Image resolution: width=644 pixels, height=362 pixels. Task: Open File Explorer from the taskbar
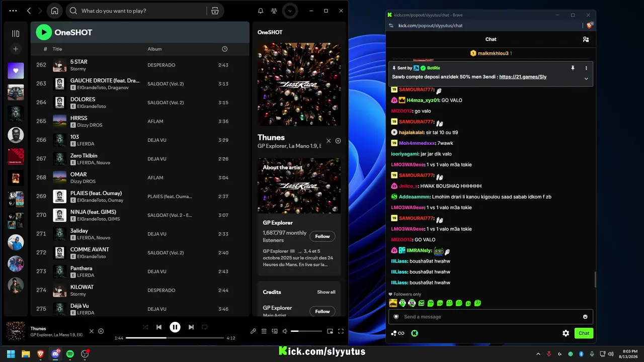[26, 354]
